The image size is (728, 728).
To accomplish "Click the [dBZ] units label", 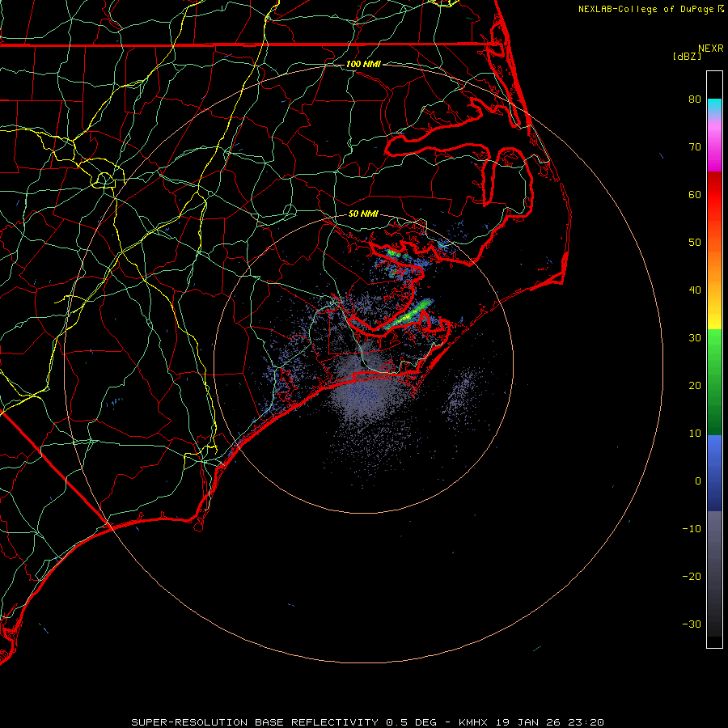I will (x=687, y=57).
